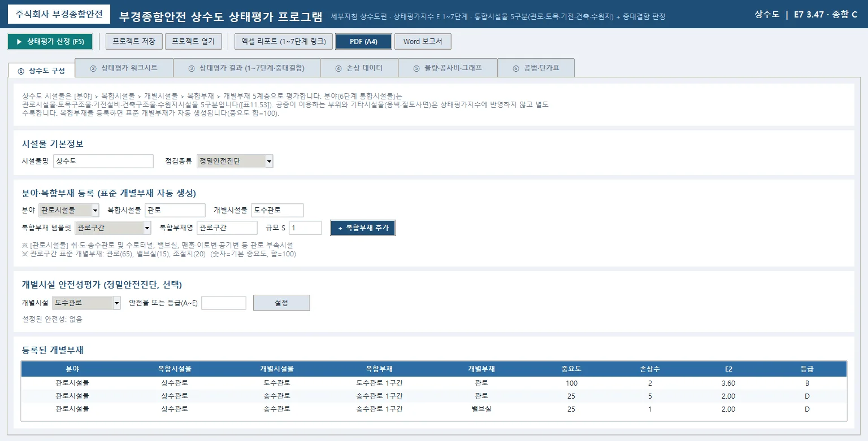Switch to ⑥ 공법·단가표 tab
This screenshot has height=441, width=868.
tap(536, 68)
